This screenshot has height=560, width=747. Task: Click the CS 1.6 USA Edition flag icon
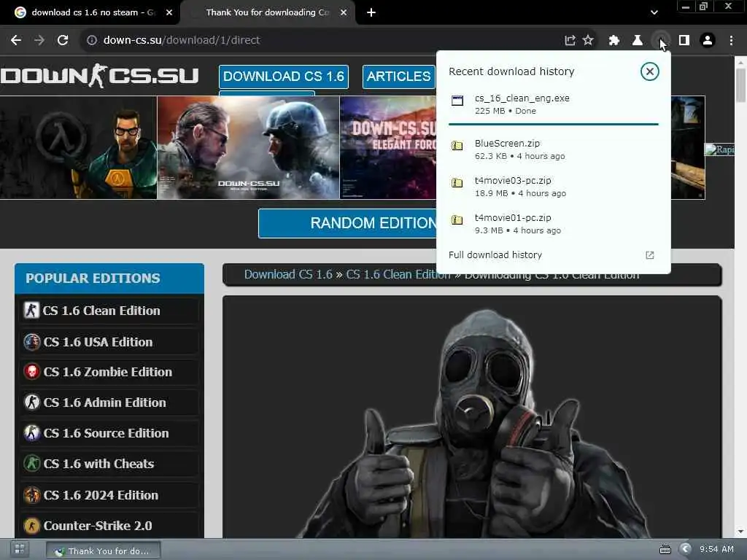point(32,342)
